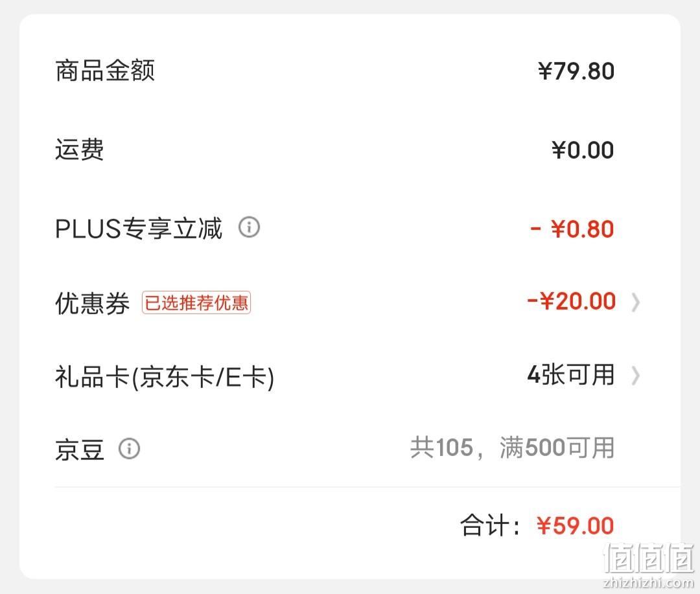Open coupon selection chevron arrow

coord(636,302)
